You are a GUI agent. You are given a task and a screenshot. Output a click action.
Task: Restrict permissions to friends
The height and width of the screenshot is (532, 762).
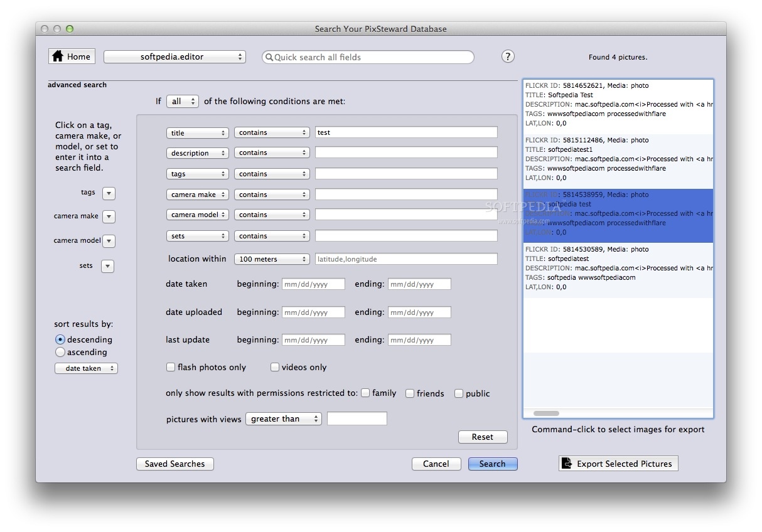coord(410,393)
